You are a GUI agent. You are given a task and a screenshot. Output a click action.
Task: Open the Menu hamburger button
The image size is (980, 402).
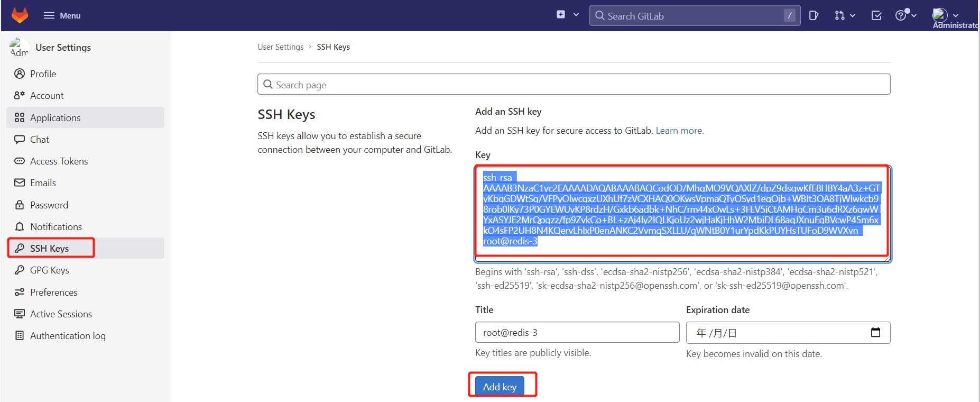(x=62, y=15)
